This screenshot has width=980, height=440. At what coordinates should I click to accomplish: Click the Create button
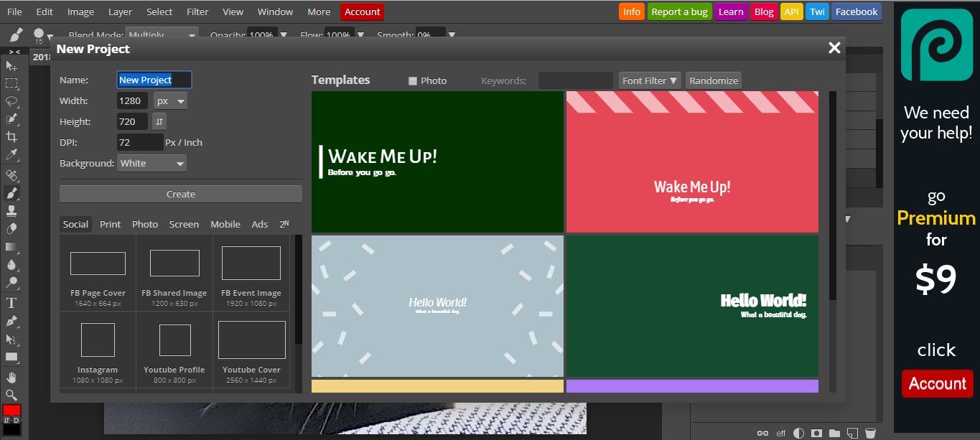(181, 194)
